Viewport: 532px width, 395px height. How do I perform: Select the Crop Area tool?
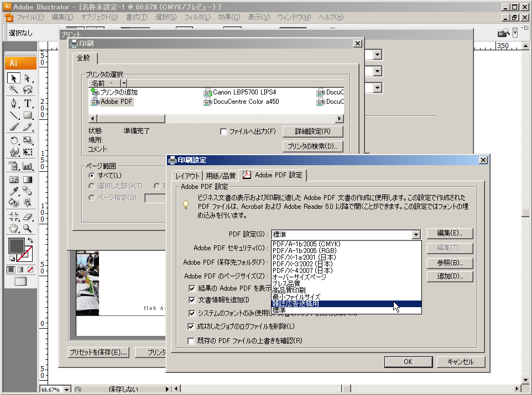pyautogui.click(x=14, y=217)
